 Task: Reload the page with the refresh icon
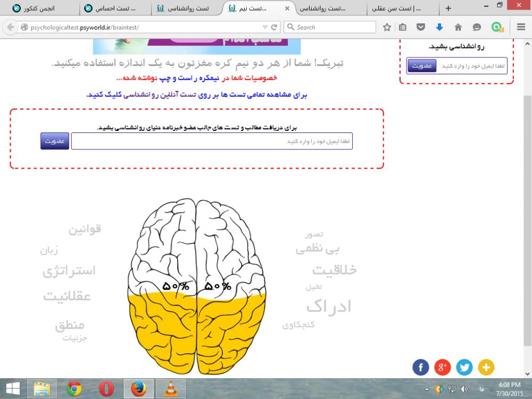click(274, 27)
